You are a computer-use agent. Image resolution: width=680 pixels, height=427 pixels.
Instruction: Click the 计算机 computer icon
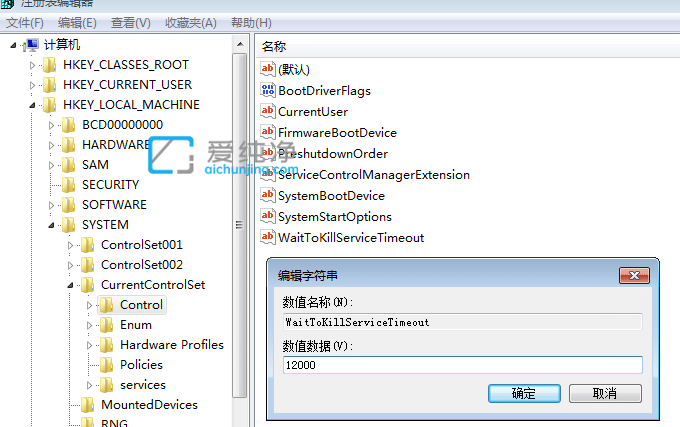click(32, 45)
